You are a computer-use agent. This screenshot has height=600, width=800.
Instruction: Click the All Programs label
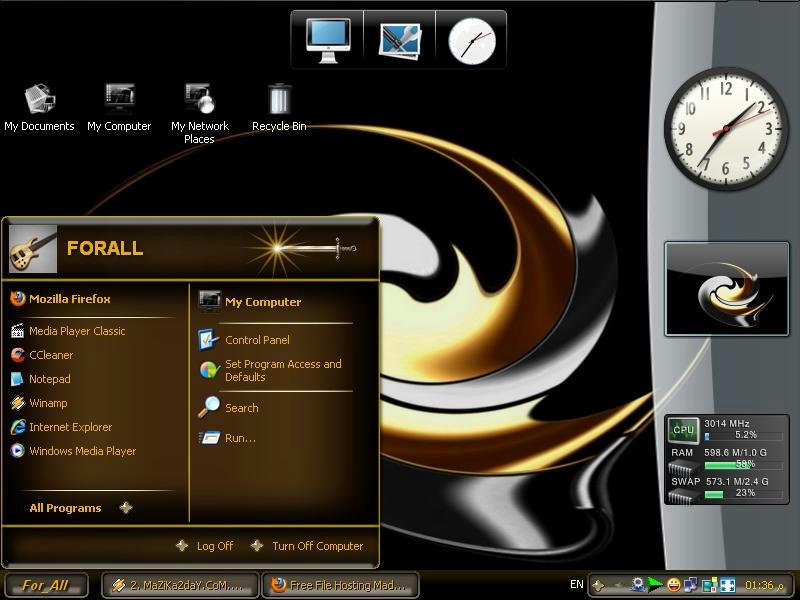click(x=65, y=508)
